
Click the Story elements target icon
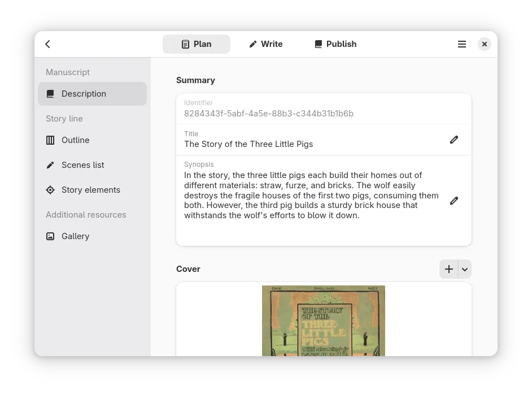(x=50, y=190)
